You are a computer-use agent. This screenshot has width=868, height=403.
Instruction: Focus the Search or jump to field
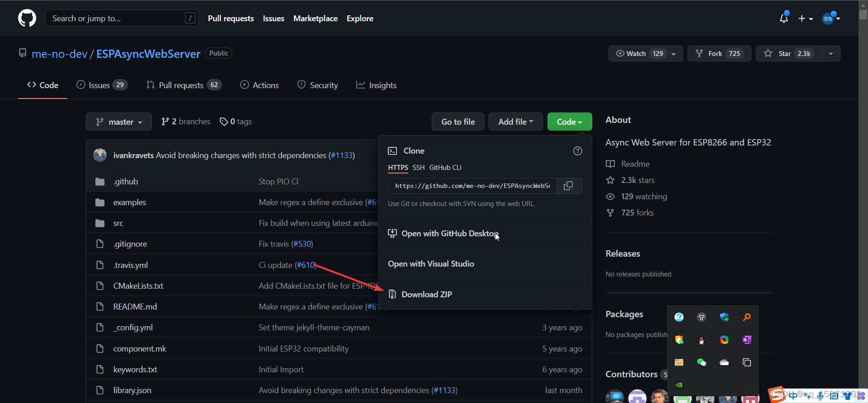122,18
